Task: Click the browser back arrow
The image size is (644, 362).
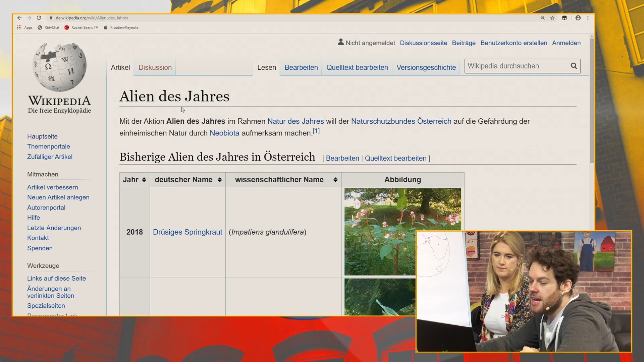Action: click(19, 18)
